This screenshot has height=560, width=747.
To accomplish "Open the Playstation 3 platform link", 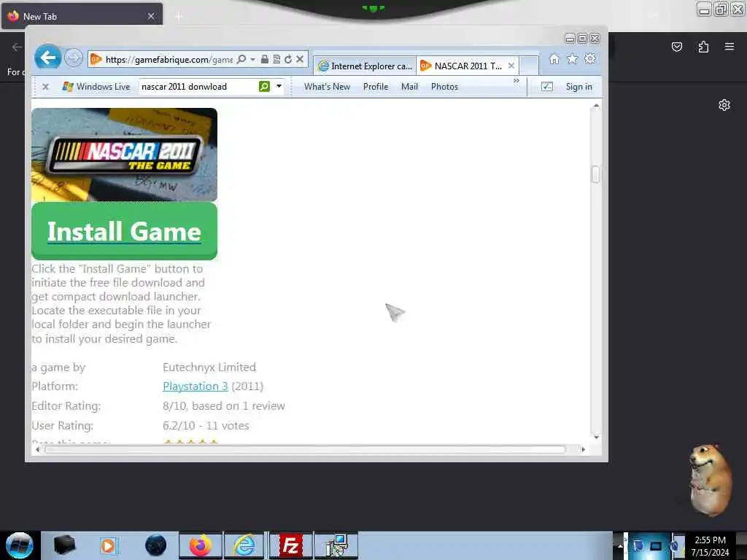I will point(196,386).
